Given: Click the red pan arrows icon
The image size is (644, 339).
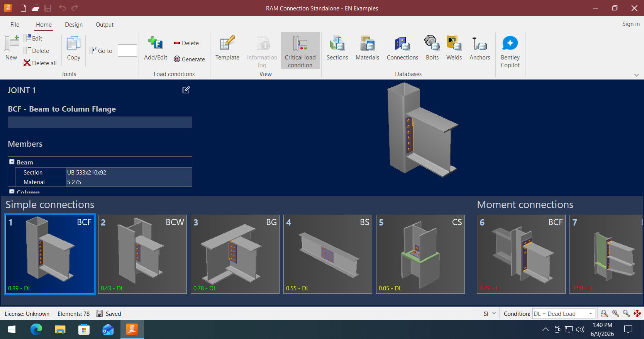Looking at the screenshot, I should [x=637, y=314].
